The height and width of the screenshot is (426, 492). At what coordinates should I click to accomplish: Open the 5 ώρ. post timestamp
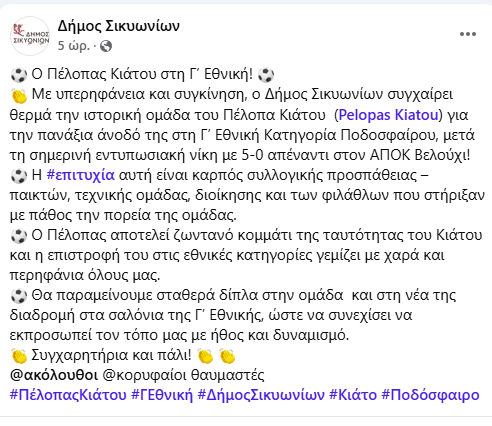74,46
